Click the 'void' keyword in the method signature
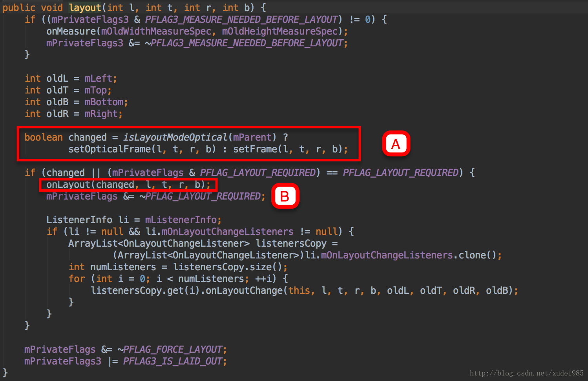The image size is (588, 381). [52, 8]
